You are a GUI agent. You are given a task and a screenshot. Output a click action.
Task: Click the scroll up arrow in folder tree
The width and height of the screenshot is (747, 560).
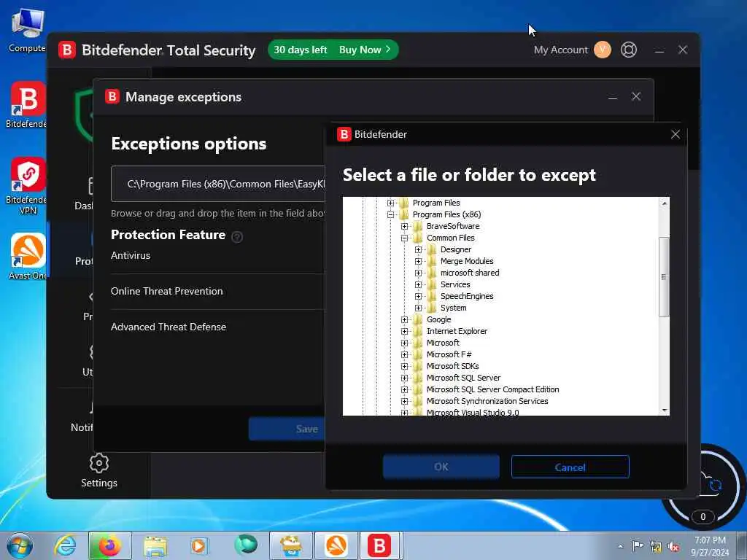point(664,203)
